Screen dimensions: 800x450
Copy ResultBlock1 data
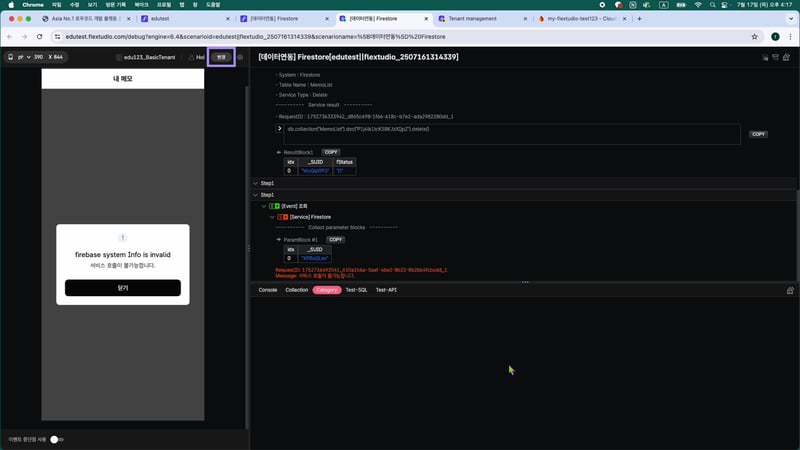click(331, 152)
